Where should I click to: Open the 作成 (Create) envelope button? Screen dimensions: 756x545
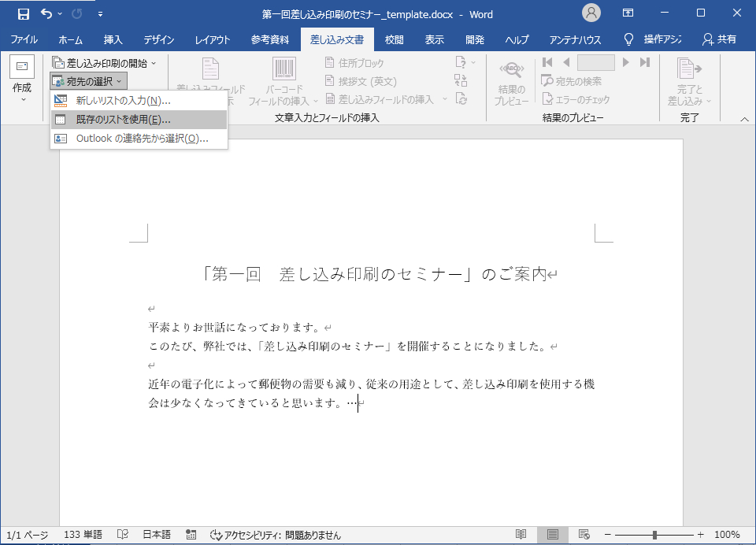(x=22, y=76)
